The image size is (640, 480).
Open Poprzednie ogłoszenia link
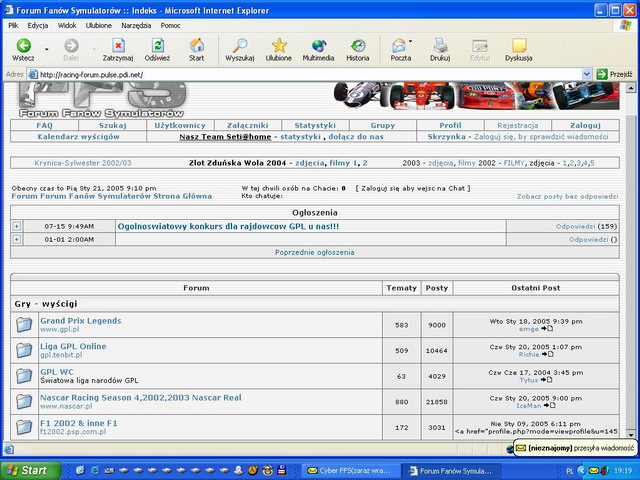pos(315,252)
